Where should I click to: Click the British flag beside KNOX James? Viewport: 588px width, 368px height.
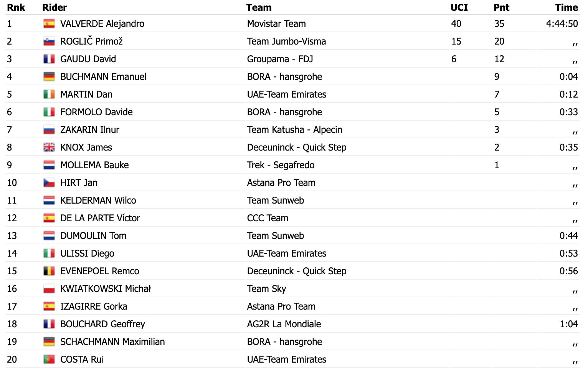[49, 148]
